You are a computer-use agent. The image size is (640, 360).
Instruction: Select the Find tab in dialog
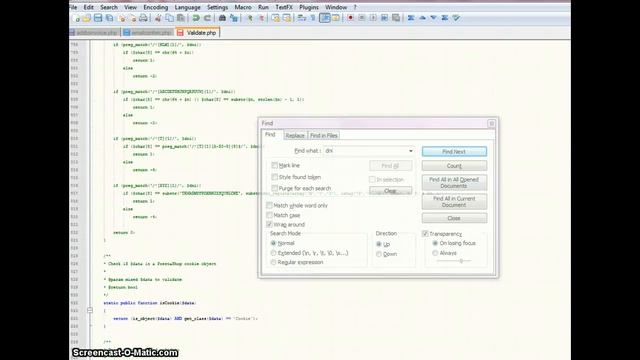pos(271,135)
